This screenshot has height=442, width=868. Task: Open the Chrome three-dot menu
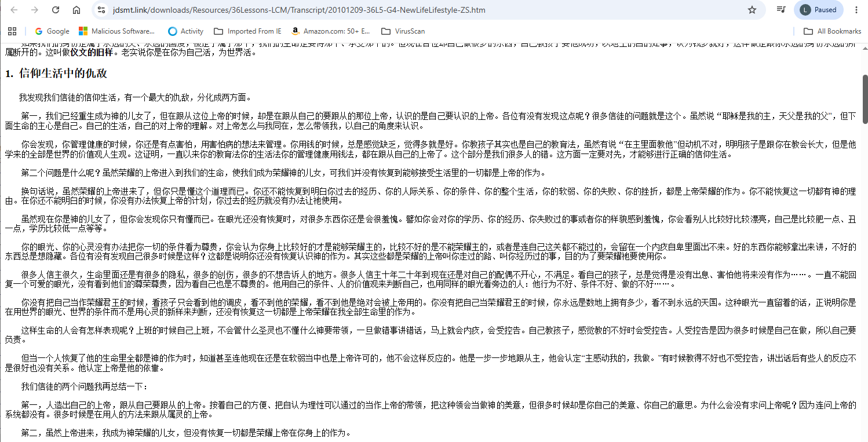tap(856, 10)
